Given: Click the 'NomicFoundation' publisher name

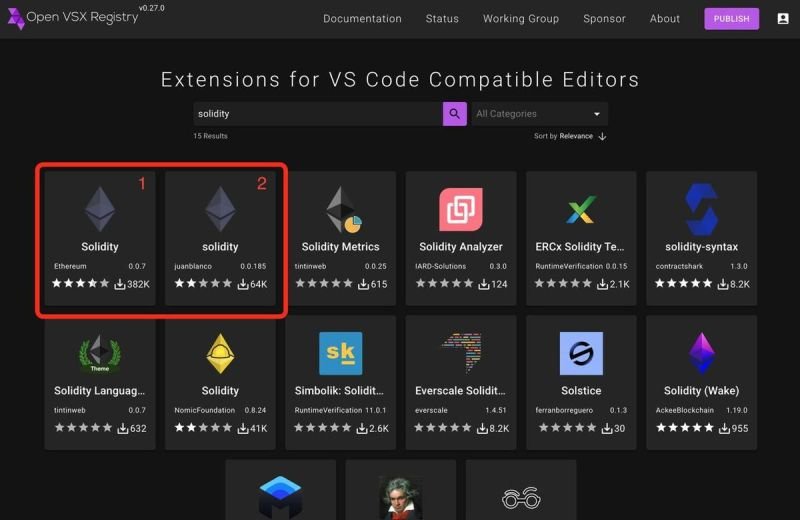Looking at the screenshot, I should click(x=205, y=410).
